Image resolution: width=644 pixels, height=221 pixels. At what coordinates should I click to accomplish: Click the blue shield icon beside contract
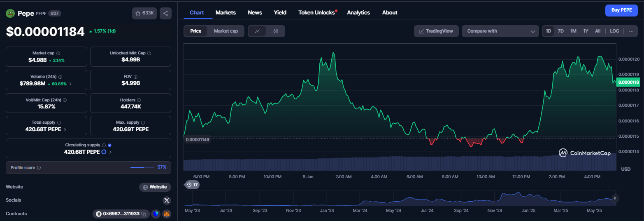[156, 214]
